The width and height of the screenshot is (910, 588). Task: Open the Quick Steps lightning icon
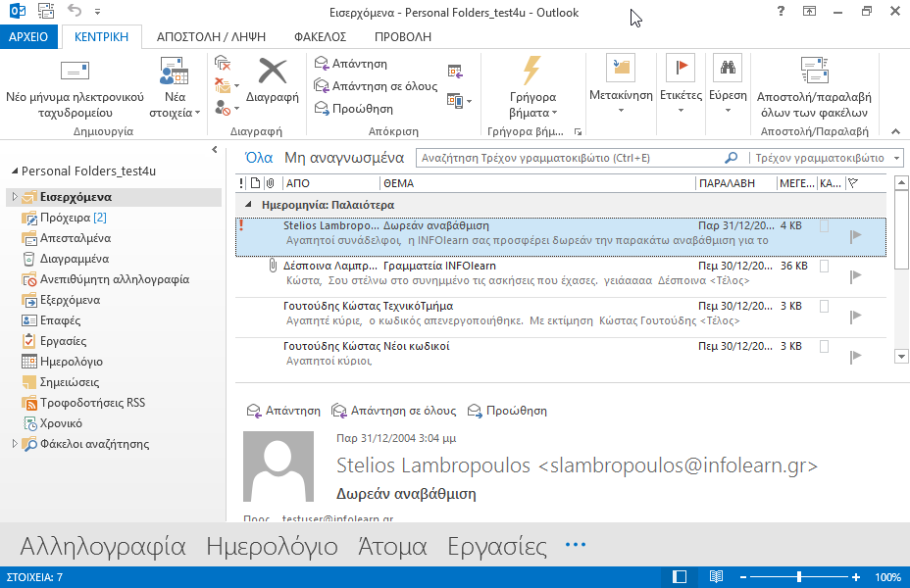click(531, 71)
